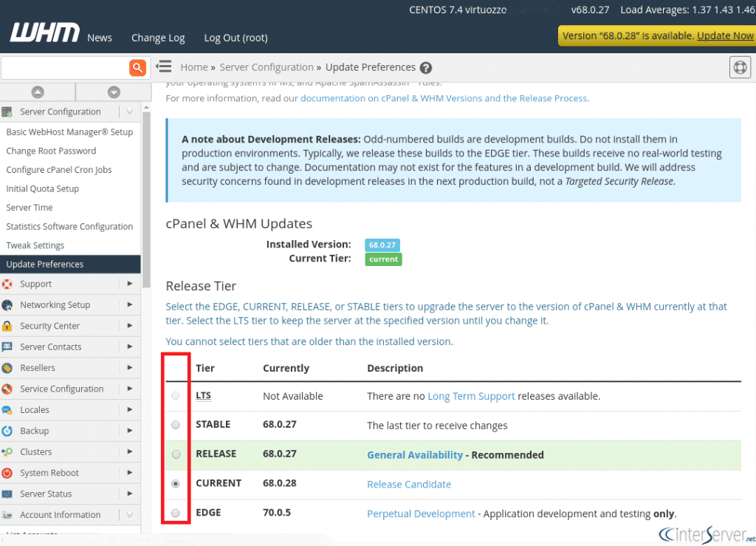This screenshot has width=756, height=546.
Task: Open Configure cPanel Cron Jobs
Action: 59,170
